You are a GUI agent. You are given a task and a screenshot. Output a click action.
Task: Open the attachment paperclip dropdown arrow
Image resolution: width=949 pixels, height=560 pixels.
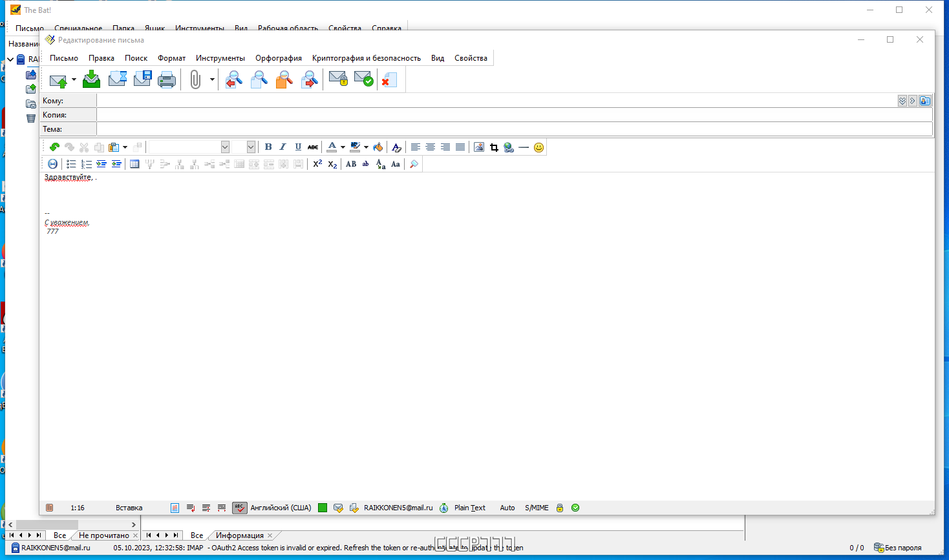pos(212,80)
